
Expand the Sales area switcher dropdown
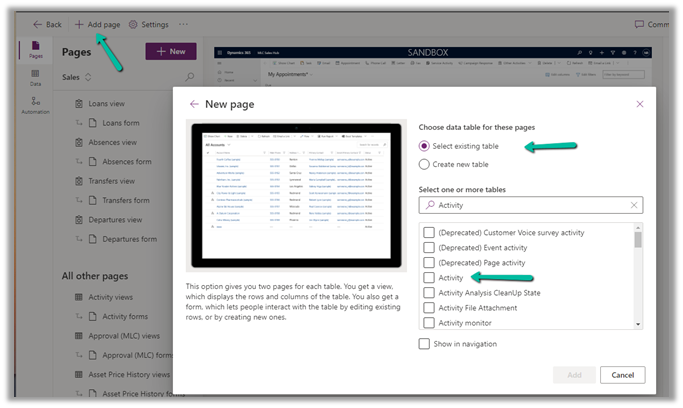[87, 77]
